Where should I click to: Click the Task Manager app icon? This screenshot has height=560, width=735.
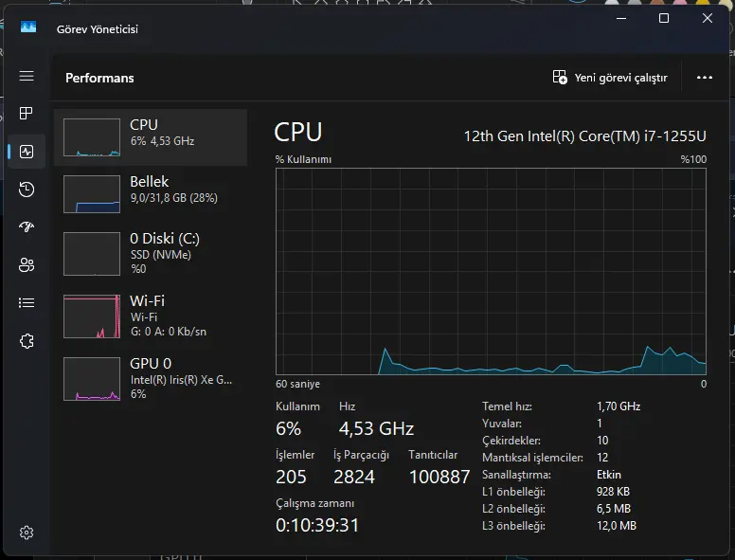28,27
